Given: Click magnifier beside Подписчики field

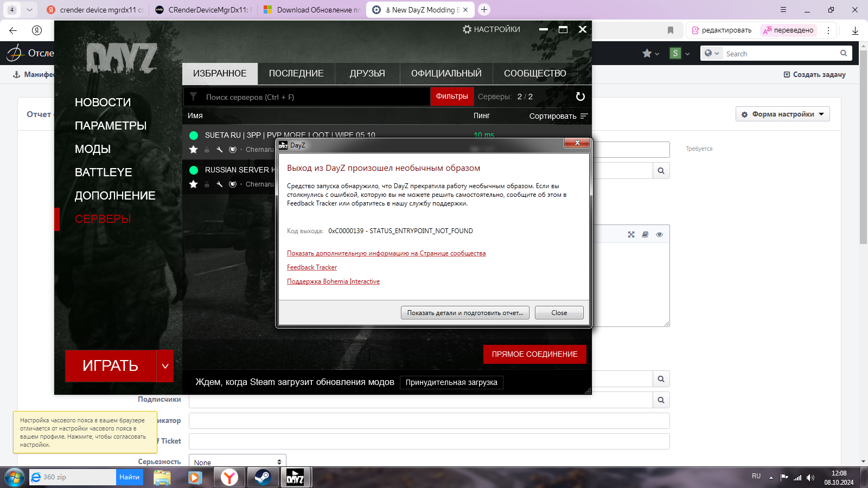Looking at the screenshot, I should (661, 400).
